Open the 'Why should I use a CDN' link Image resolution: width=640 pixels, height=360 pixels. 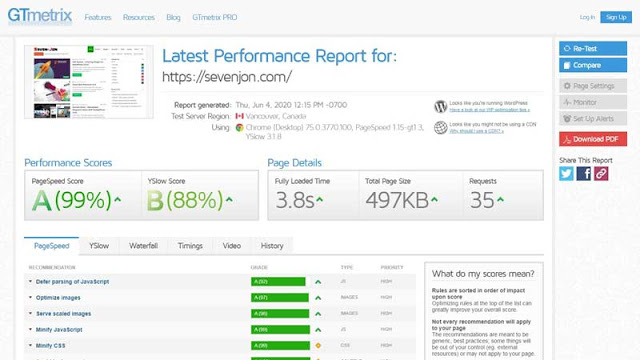[x=476, y=131]
